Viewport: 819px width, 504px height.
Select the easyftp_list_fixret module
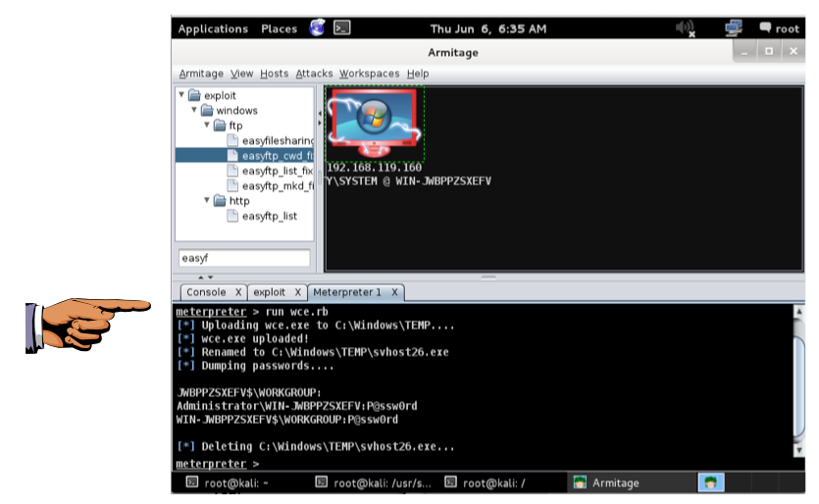point(278,171)
